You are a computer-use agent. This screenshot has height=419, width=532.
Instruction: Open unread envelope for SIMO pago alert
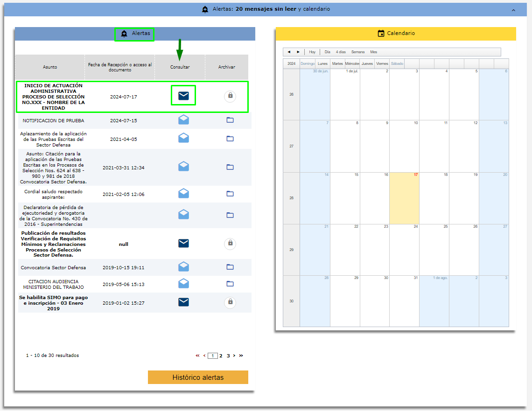pos(183,302)
